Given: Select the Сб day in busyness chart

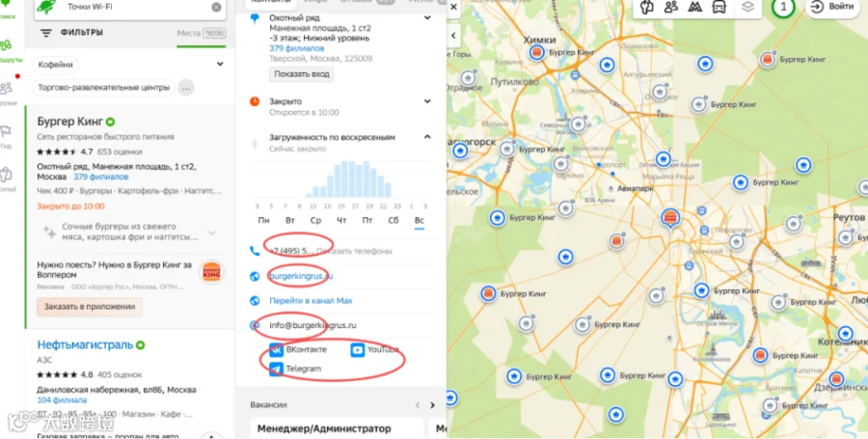Looking at the screenshot, I should tap(393, 220).
